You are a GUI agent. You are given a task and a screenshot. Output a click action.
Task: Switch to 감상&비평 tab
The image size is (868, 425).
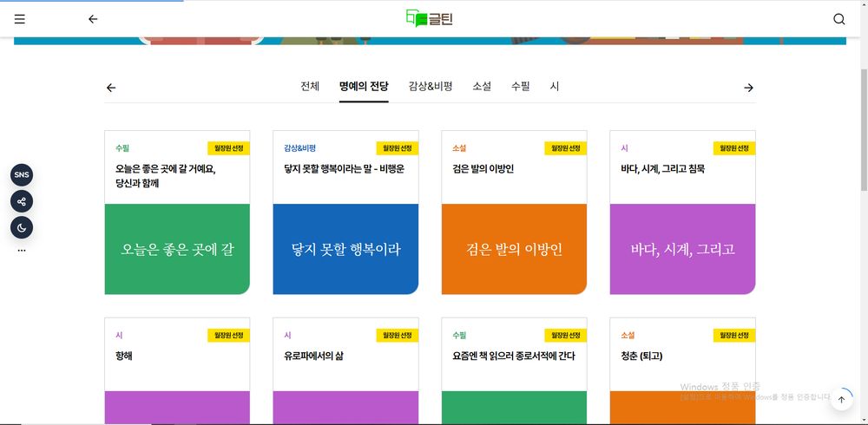click(431, 87)
